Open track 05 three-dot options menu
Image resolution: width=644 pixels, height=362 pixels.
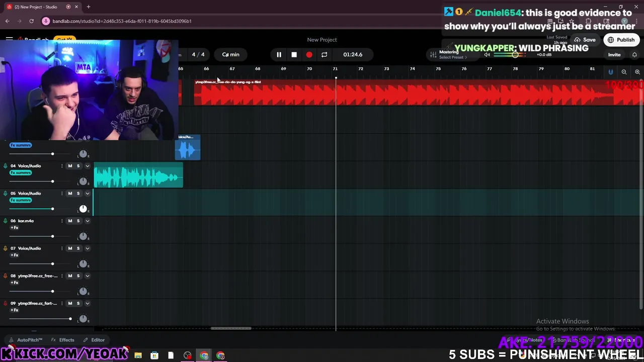pyautogui.click(x=62, y=194)
